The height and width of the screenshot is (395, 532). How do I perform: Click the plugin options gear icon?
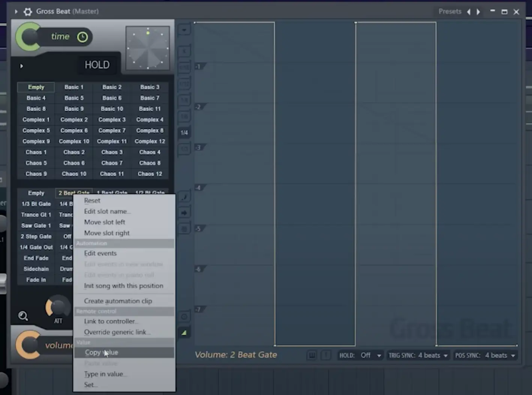click(28, 12)
